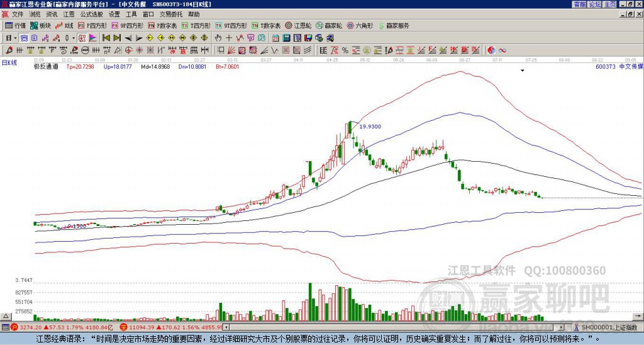Select the zigzag wave line tool

[274, 50]
